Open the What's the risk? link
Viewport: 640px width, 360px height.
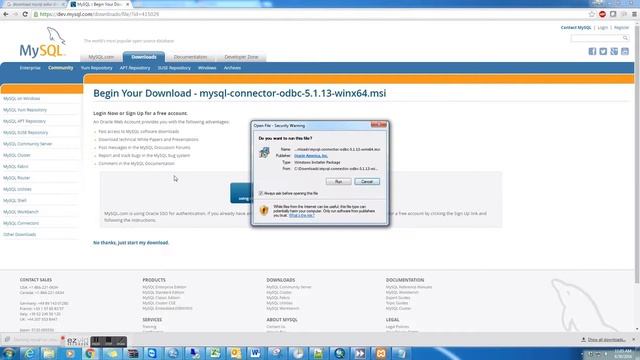tap(301, 215)
